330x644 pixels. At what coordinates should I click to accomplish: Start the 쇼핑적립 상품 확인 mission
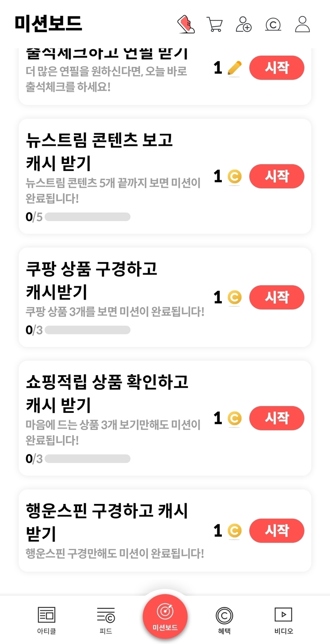(277, 418)
